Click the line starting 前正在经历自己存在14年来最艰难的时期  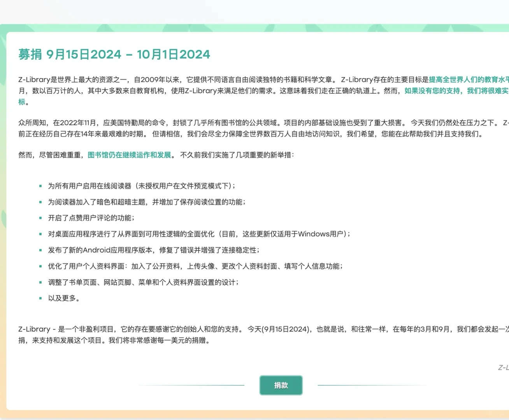click(251, 134)
